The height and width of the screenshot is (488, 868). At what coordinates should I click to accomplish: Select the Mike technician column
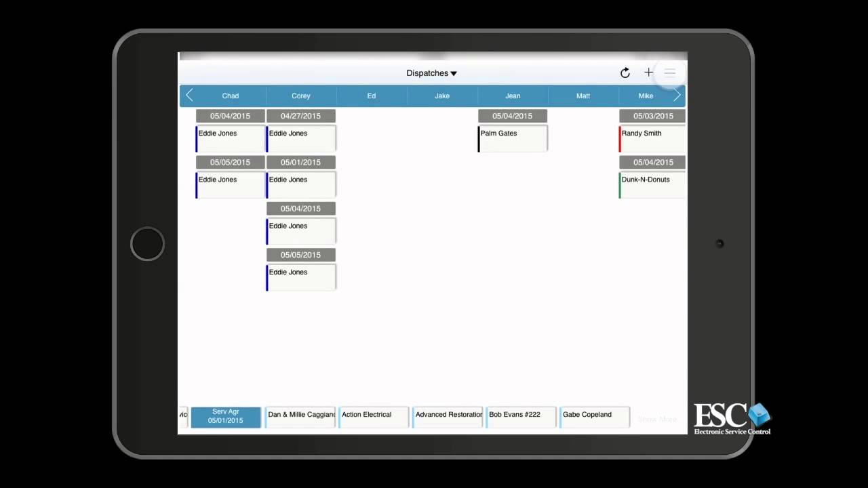coord(646,96)
